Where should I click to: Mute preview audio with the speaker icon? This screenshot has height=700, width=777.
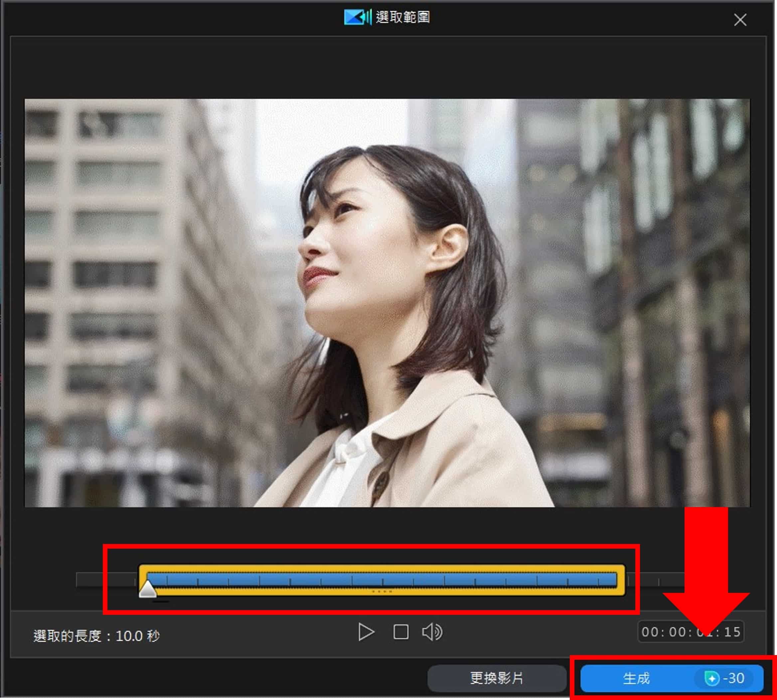[431, 631]
